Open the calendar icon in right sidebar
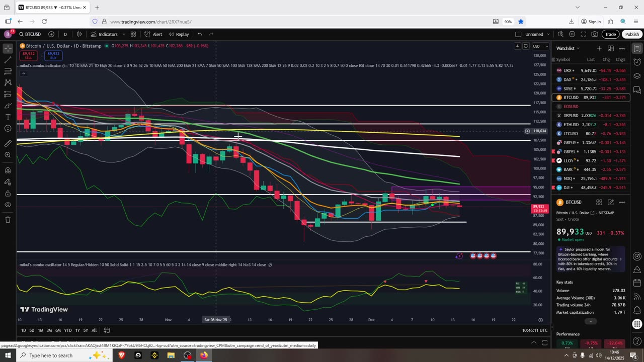The image size is (644, 362). (x=637, y=283)
